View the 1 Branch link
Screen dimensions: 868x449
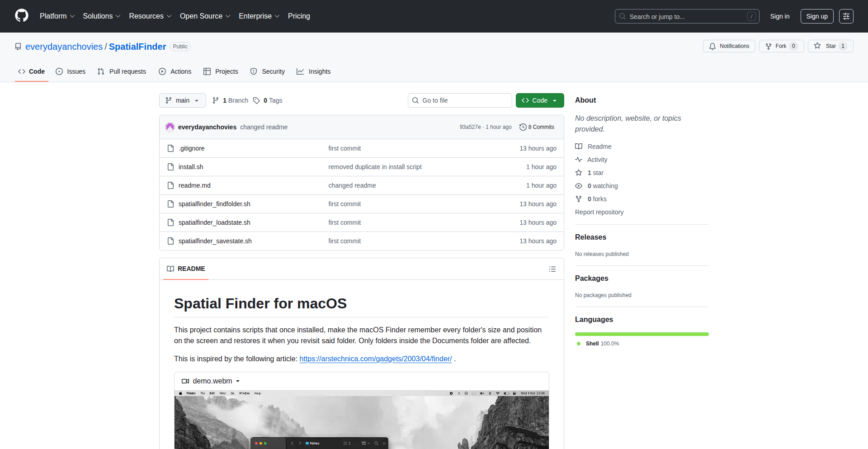tap(231, 100)
